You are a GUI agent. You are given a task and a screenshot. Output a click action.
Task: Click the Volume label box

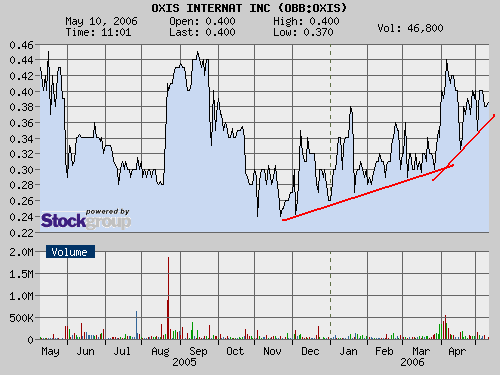[x=70, y=252]
